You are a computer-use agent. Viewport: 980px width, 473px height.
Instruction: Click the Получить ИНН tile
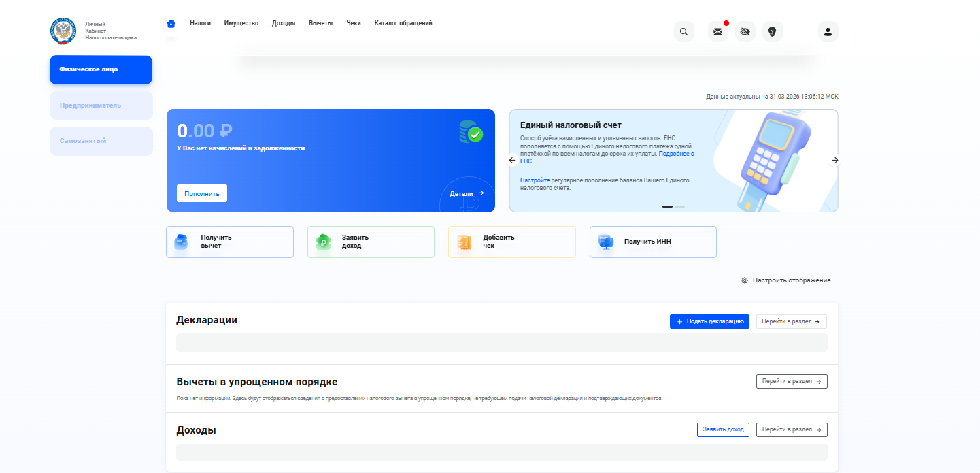[652, 242]
